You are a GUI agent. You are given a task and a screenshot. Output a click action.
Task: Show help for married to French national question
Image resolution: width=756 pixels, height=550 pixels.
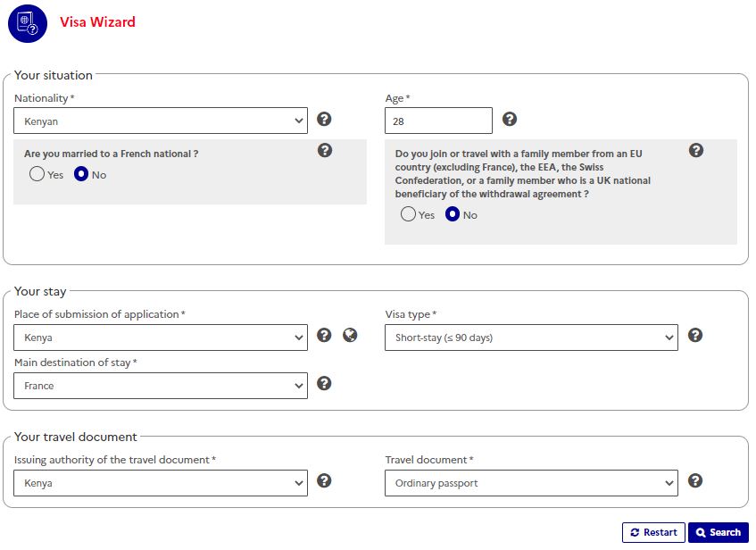click(325, 150)
